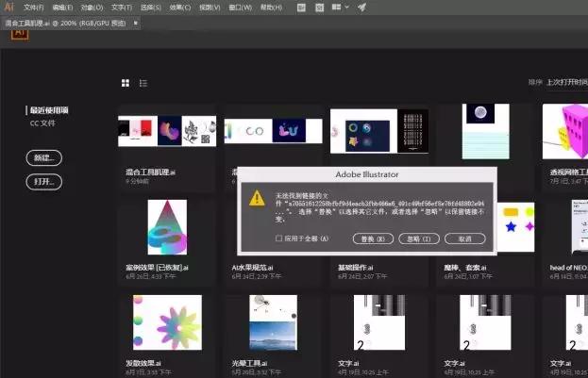The width and height of the screenshot is (588, 378).
Task: Open the 文字(T) menu
Action: click(122, 8)
